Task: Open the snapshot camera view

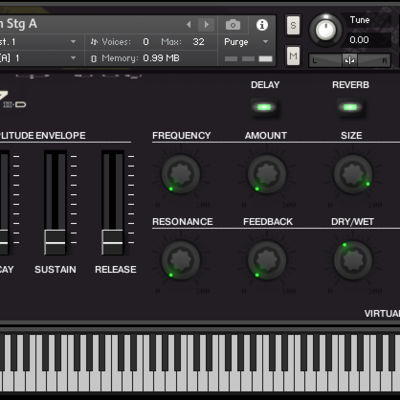Action: (233, 25)
